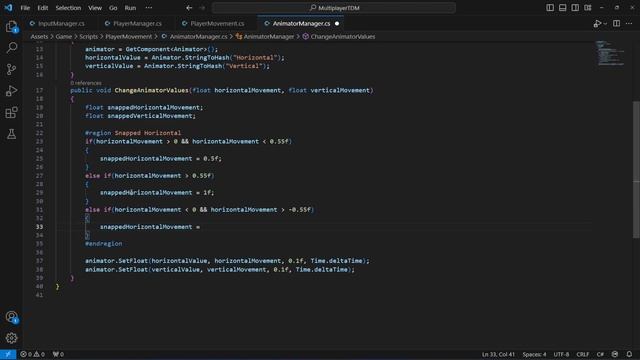
Task: Change indentation via Spaces: 4
Action: click(x=534, y=354)
